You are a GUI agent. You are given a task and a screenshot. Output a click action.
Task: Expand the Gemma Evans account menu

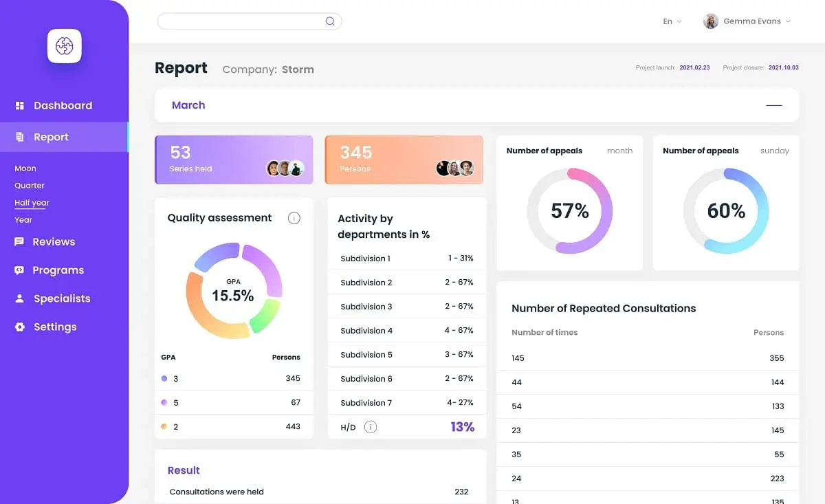(788, 21)
